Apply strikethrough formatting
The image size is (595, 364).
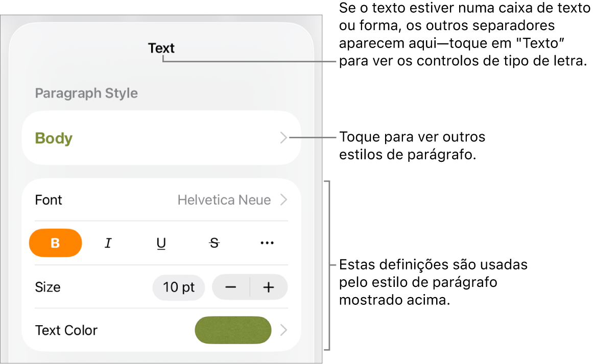214,243
